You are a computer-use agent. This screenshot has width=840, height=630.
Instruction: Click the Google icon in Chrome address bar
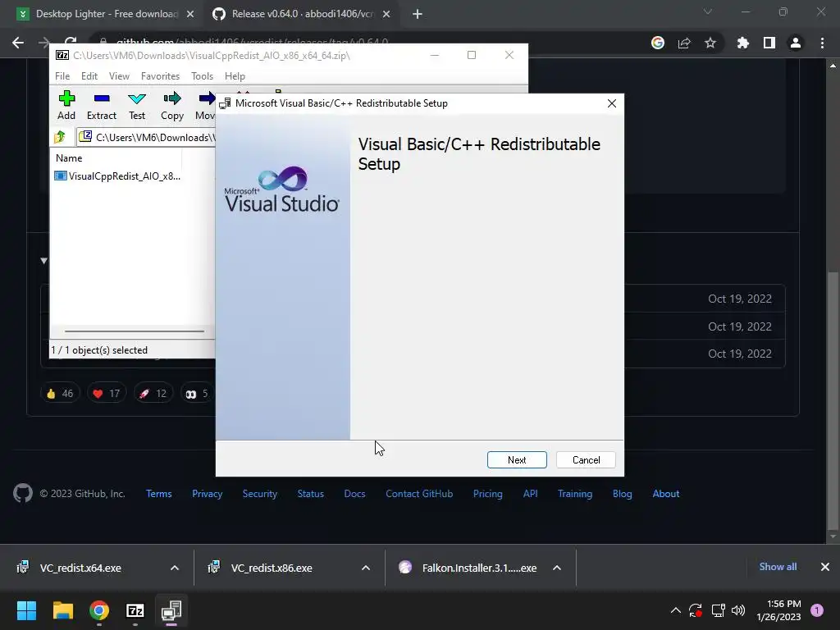point(658,43)
